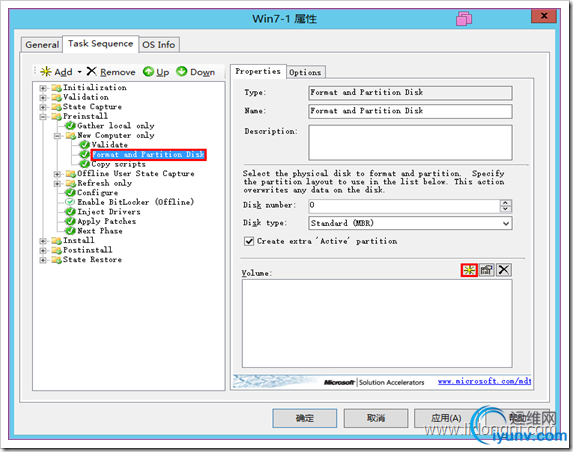Screen dimensions: 573x452
Task: Select the Copy scripts step
Action: tap(118, 164)
